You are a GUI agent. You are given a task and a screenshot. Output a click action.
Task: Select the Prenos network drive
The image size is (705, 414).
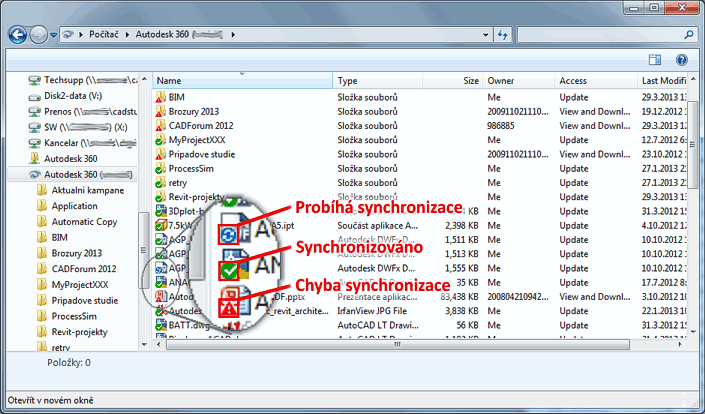point(83,111)
